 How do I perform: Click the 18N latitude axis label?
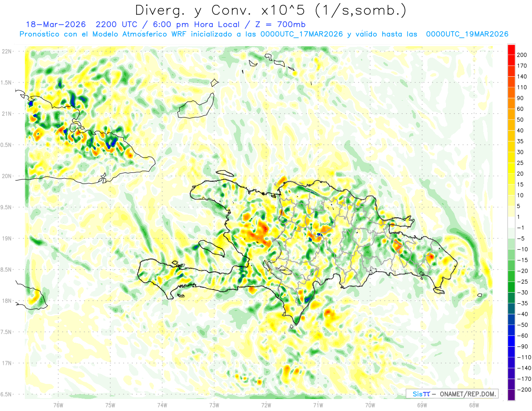click(8, 301)
